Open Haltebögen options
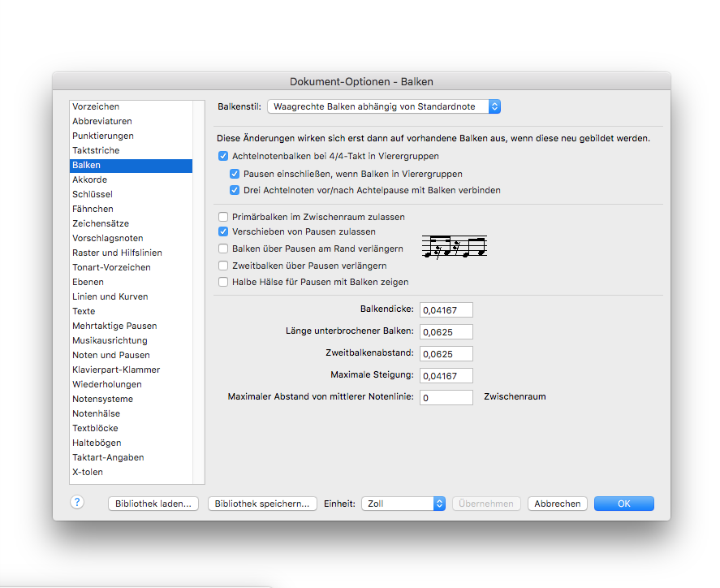Screen dimensions: 720x588 click(131, 443)
